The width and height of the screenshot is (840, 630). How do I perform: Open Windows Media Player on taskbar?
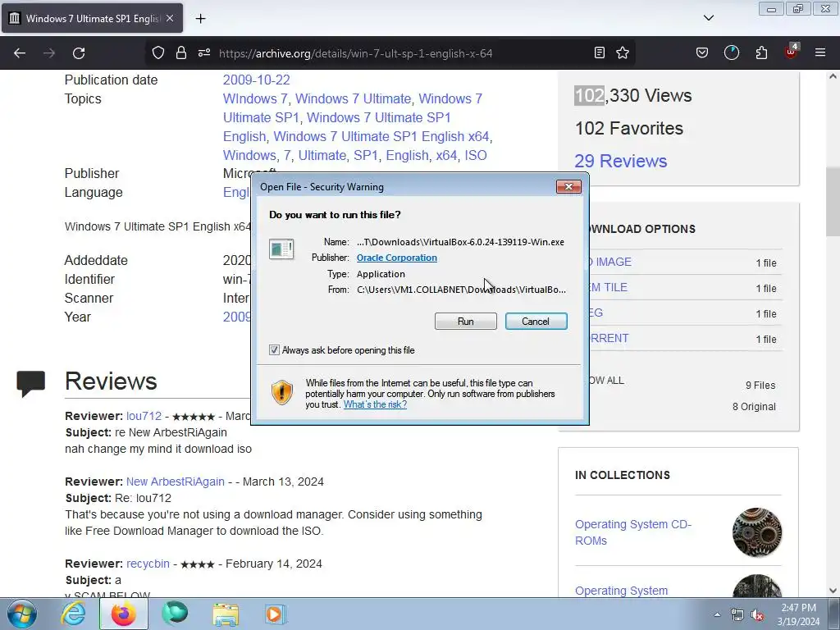point(276,614)
